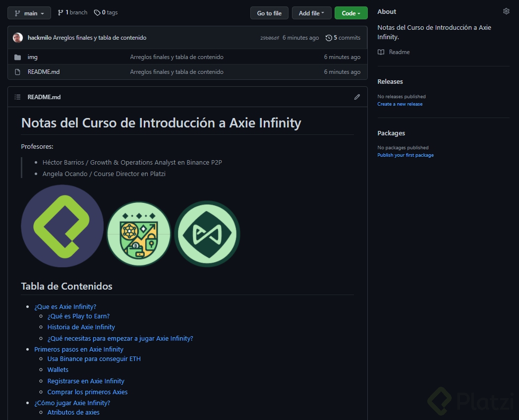Image resolution: width=519 pixels, height=420 pixels.
Task: Open repository settings gear in About
Action: tap(506, 11)
